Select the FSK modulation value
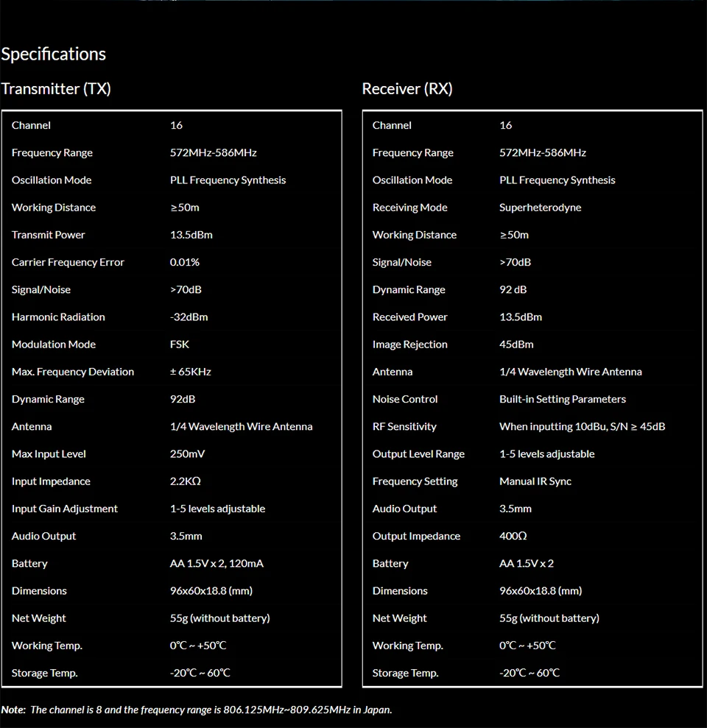The height and width of the screenshot is (728, 707). pyautogui.click(x=180, y=344)
